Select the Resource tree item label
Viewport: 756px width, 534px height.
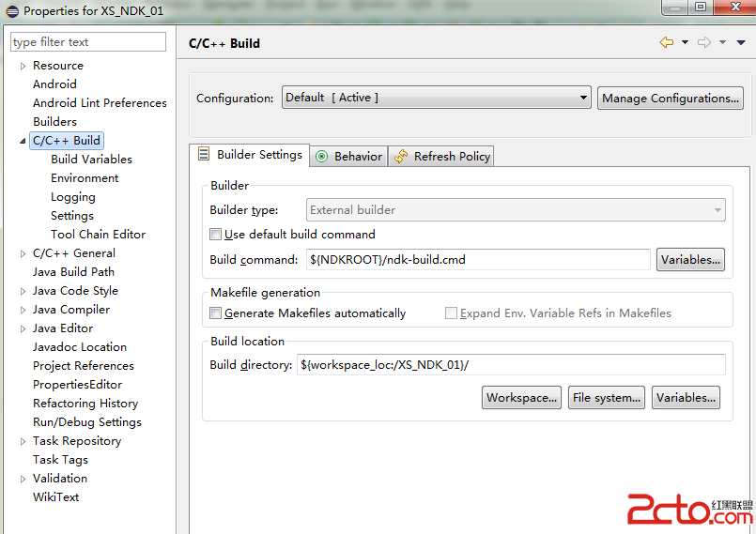click(x=58, y=66)
